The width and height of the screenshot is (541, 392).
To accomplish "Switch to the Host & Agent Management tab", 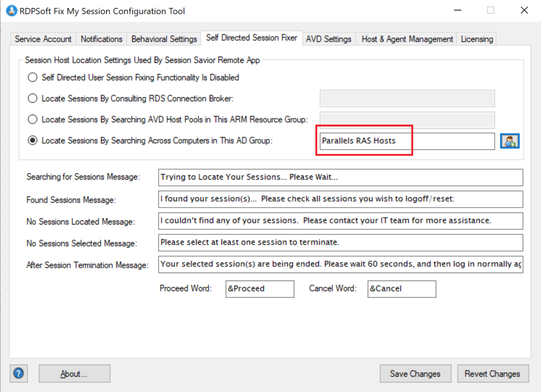I will [406, 39].
